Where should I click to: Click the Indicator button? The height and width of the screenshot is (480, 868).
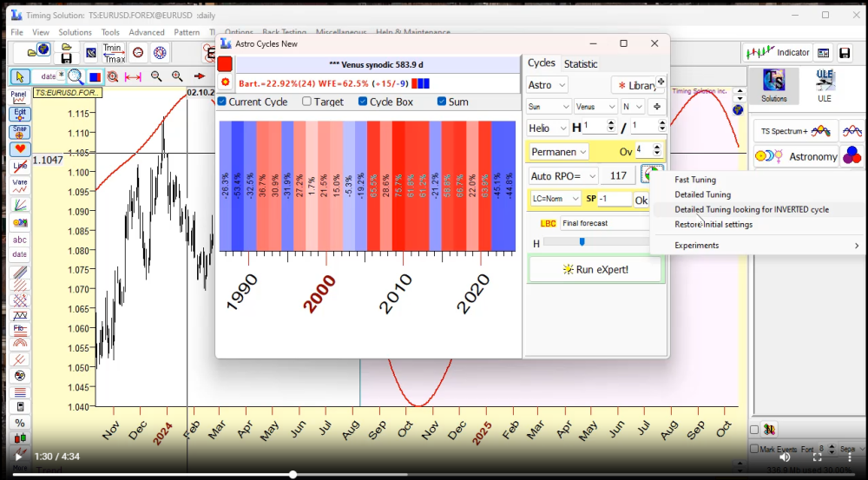[x=778, y=53]
